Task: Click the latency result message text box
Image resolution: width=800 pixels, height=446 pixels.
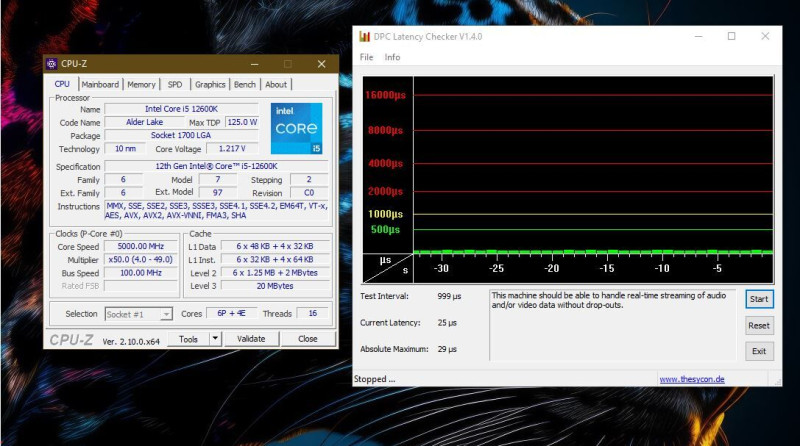Action: pos(612,325)
